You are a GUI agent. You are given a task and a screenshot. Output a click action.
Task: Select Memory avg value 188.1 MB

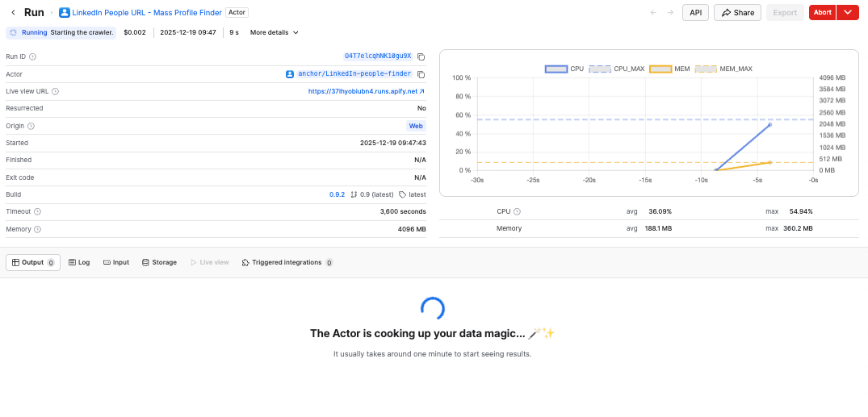click(658, 228)
